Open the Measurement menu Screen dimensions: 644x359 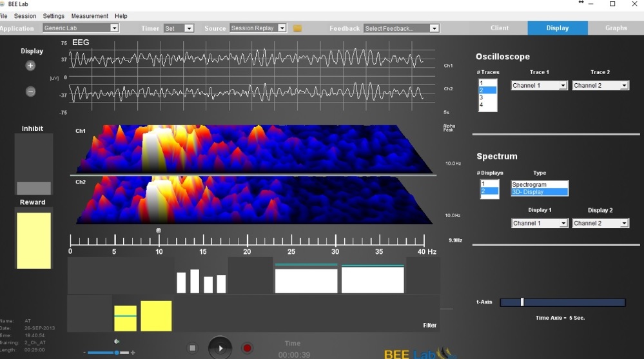[90, 16]
